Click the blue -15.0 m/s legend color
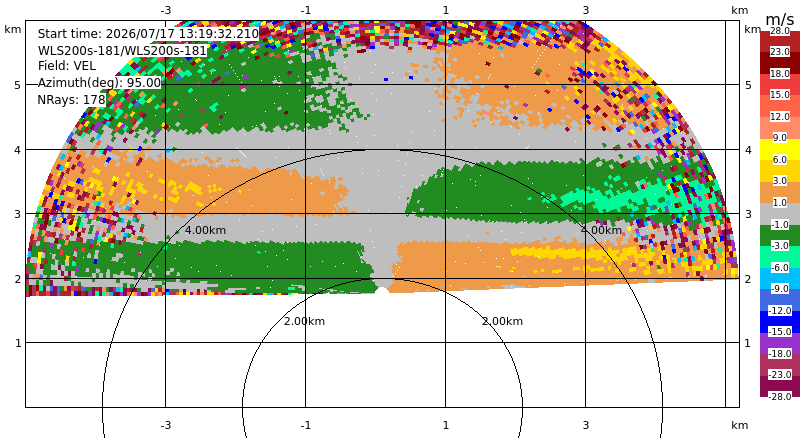The height and width of the screenshot is (438, 800). point(780,322)
